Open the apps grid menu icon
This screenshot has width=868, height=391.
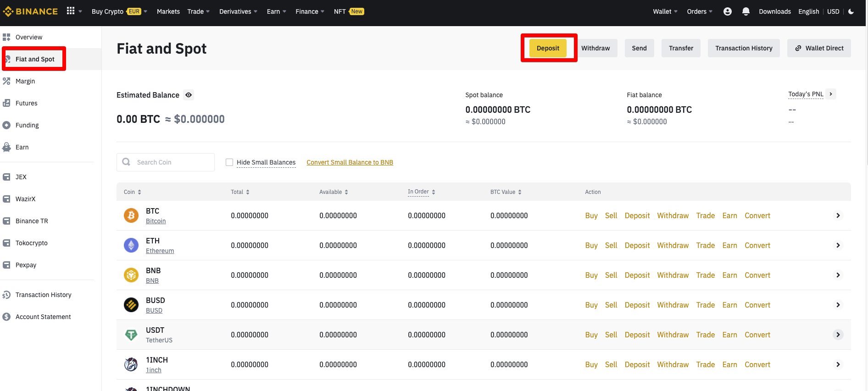(71, 11)
